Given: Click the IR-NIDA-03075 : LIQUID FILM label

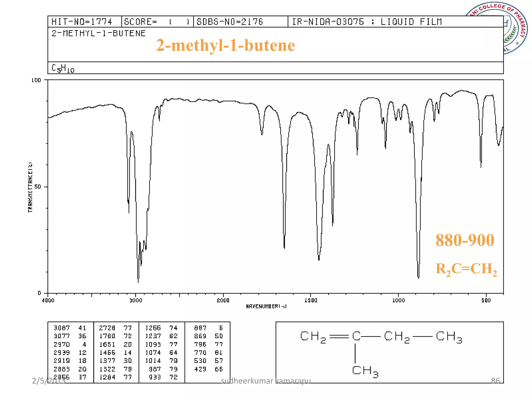Looking at the screenshot, I should (367, 22).
